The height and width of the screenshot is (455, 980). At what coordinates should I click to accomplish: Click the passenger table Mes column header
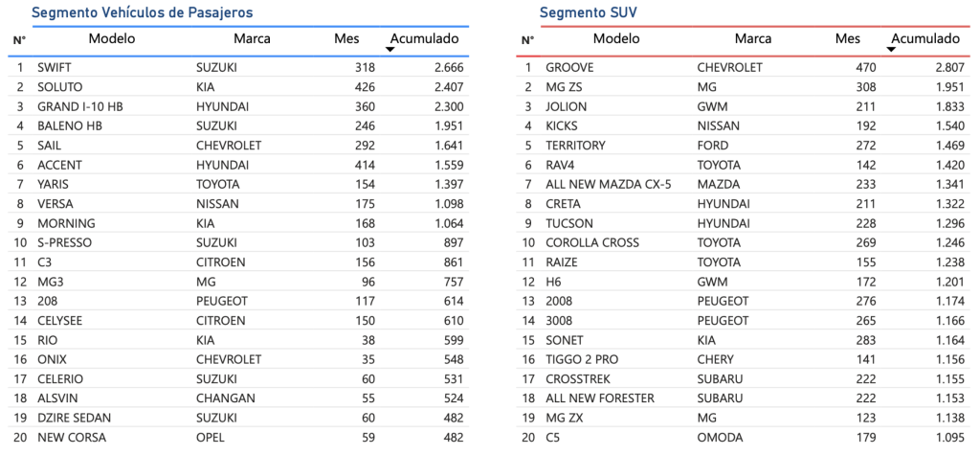click(x=346, y=38)
